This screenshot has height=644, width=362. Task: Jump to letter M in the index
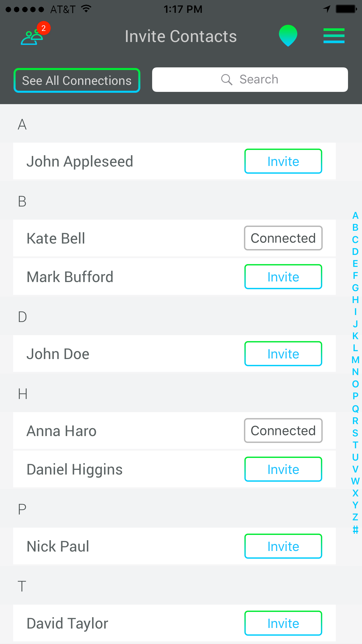(355, 360)
